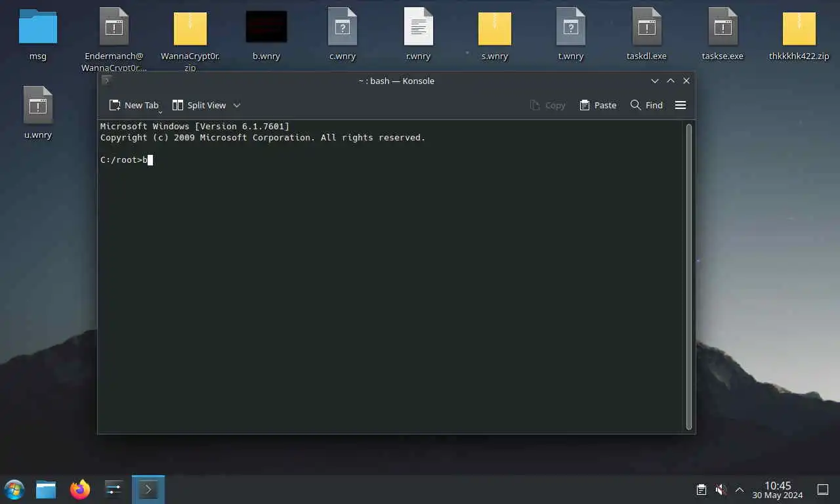The width and height of the screenshot is (840, 504).
Task: Click the Konsole vertical scrollbar
Action: [x=689, y=276]
